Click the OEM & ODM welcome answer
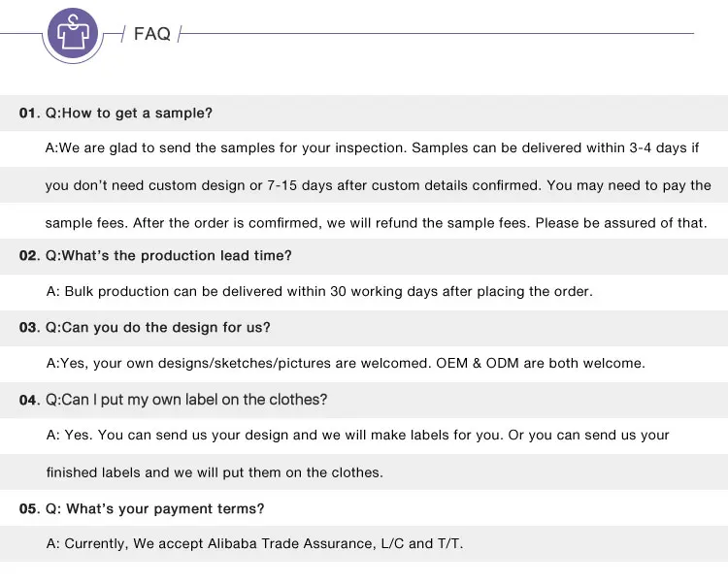 click(x=346, y=363)
